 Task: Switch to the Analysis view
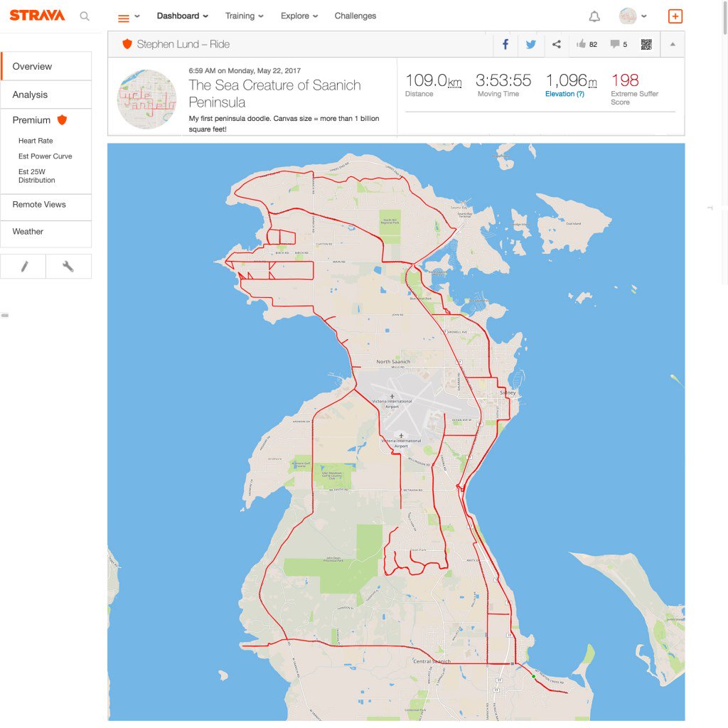30,94
